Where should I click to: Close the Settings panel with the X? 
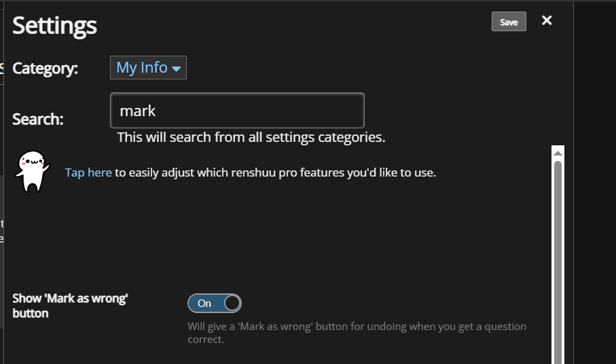(x=547, y=20)
